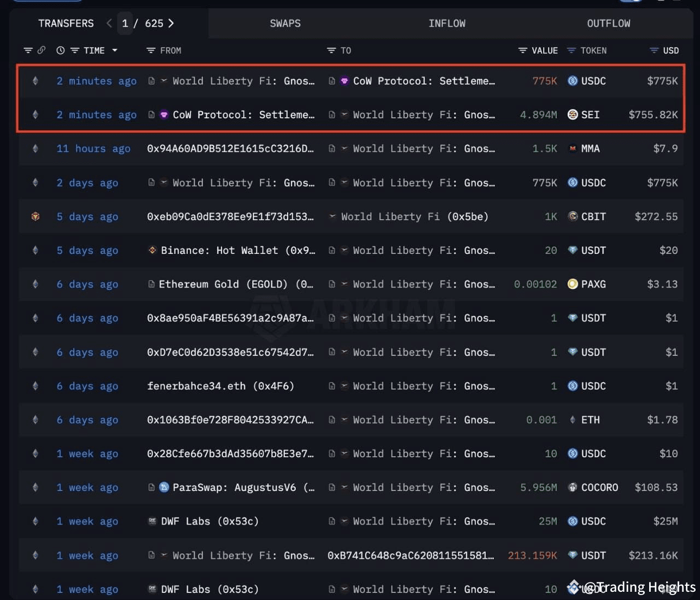
Task: Click the PAXG token name
Action: point(593,284)
